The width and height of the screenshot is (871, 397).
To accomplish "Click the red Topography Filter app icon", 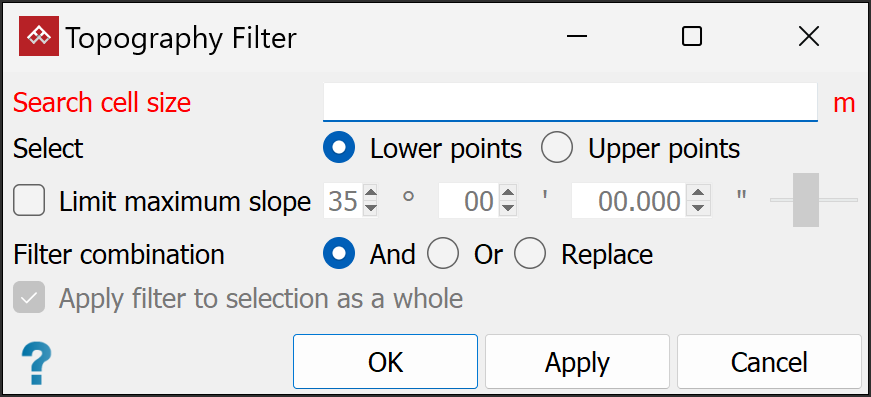I will [39, 37].
